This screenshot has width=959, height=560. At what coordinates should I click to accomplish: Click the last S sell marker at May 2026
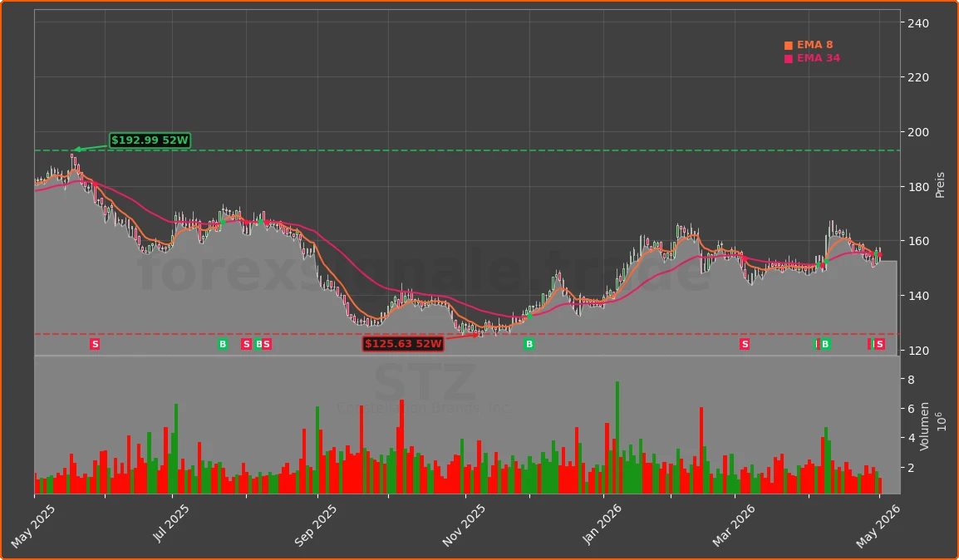879,344
